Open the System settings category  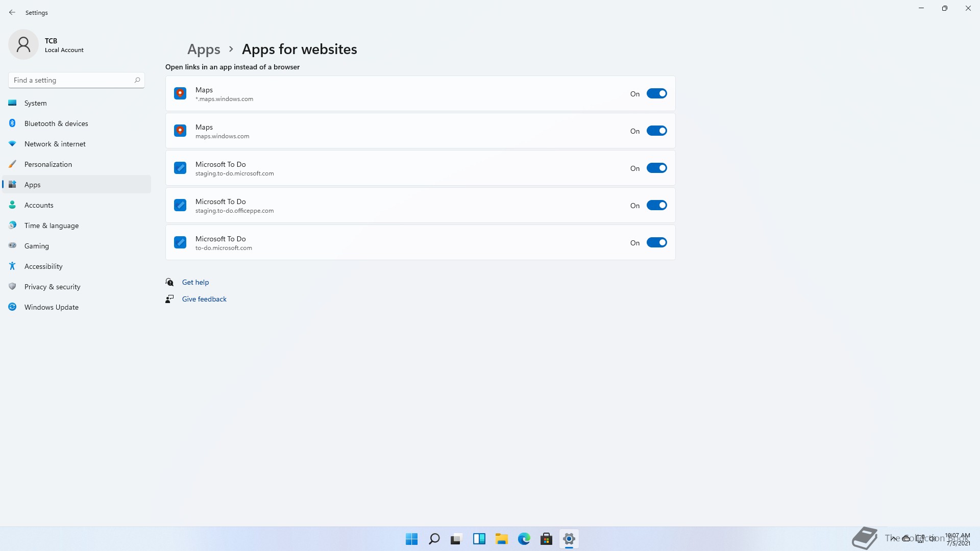(77, 103)
